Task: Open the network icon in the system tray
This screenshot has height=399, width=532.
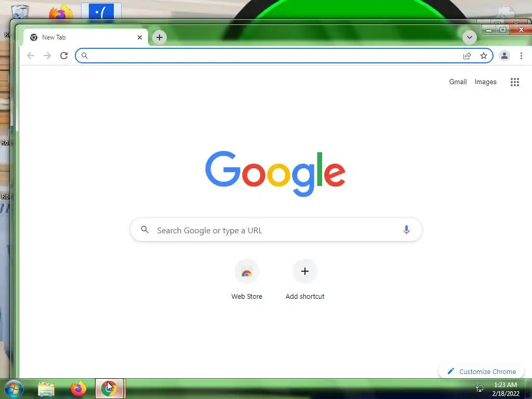Action: [480, 388]
